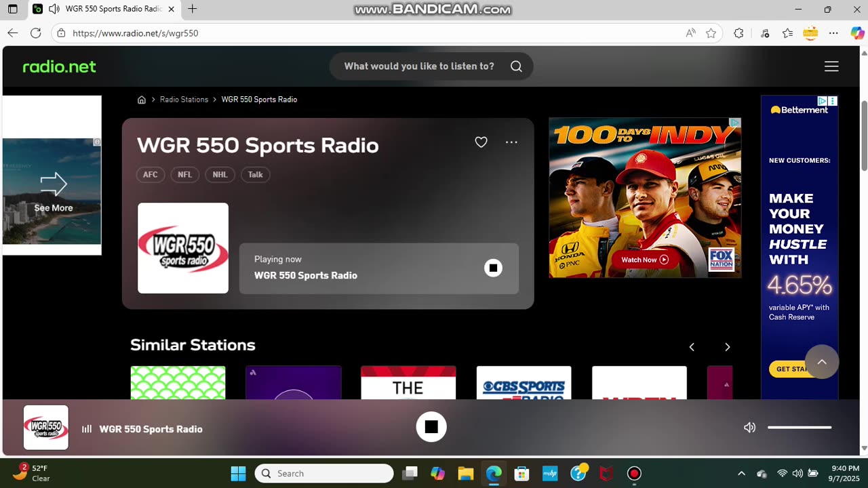The height and width of the screenshot is (488, 868).
Task: Open the Windows Start menu
Action: 238,473
